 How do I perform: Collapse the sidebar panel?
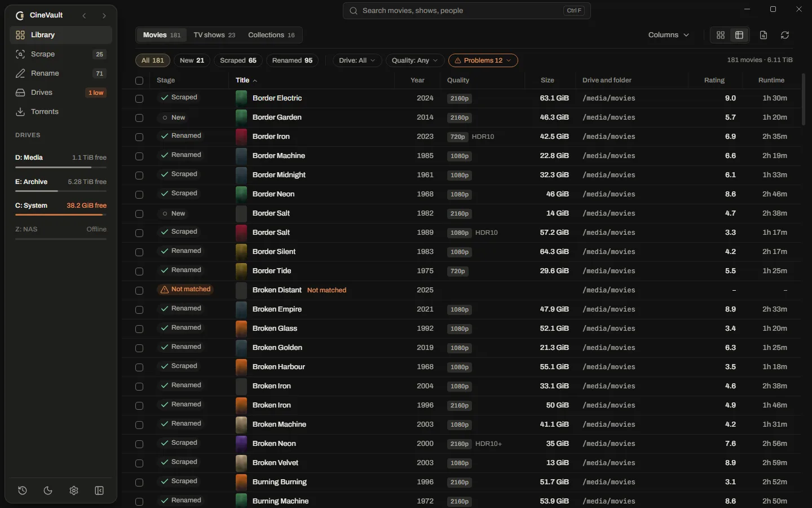point(99,491)
